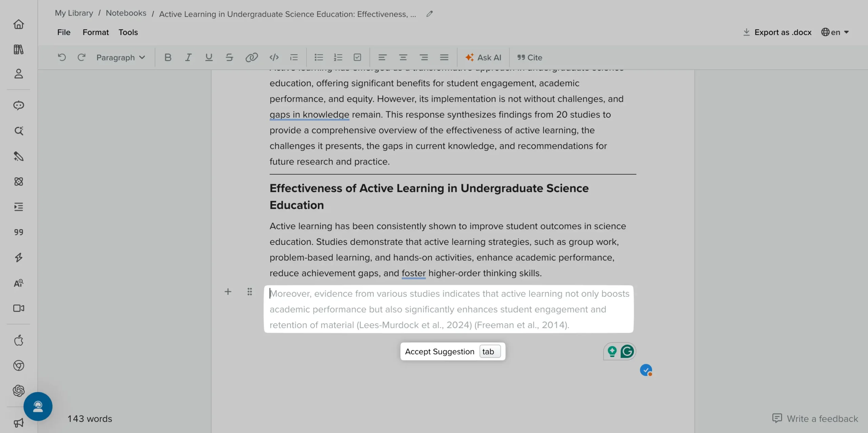Image resolution: width=868 pixels, height=433 pixels.
Task: Click Export as .docx
Action: coord(777,32)
